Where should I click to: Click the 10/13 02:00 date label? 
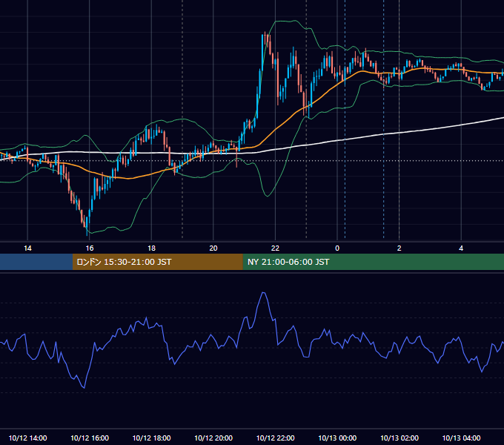tap(399, 438)
